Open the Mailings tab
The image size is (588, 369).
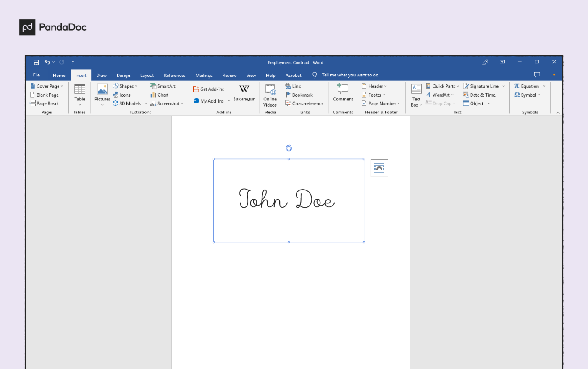pos(204,75)
